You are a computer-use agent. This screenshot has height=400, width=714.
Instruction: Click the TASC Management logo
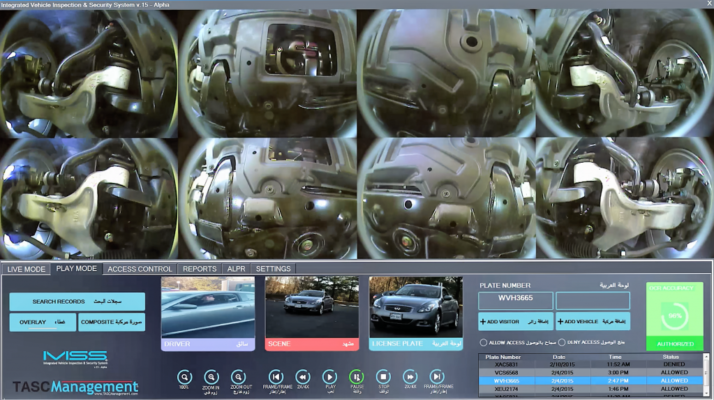click(75, 387)
